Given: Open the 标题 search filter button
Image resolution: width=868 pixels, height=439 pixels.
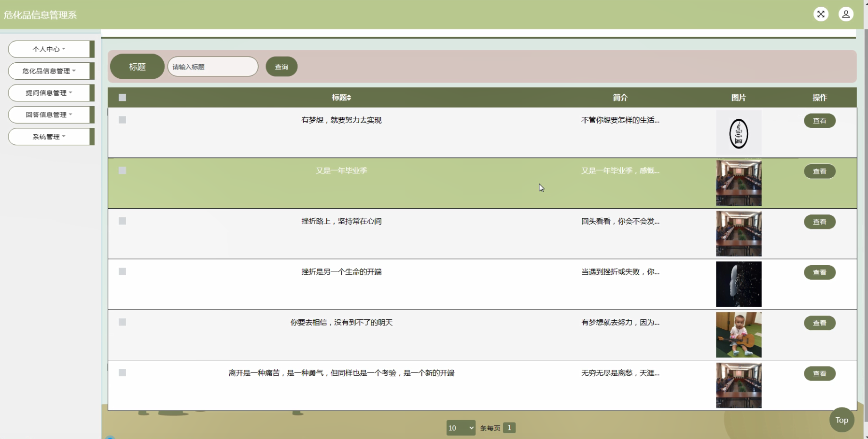Looking at the screenshot, I should coord(137,67).
